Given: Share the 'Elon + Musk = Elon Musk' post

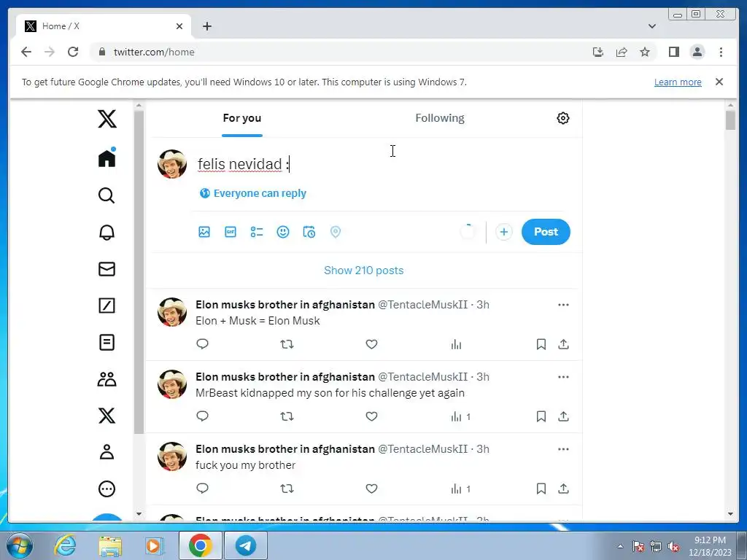Looking at the screenshot, I should pyautogui.click(x=564, y=344).
